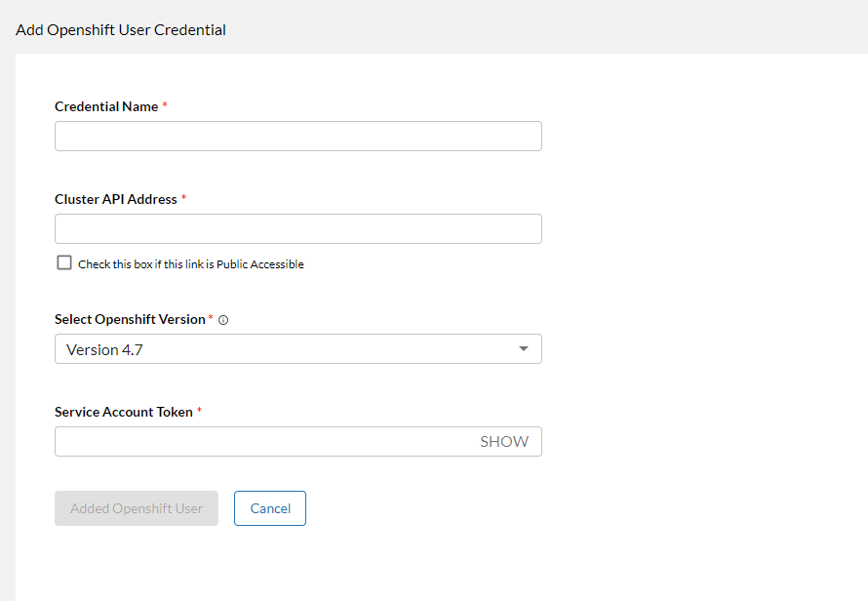This screenshot has height=601, width=868.
Task: Click the red asterisk next to Credential Name
Action: point(165,105)
